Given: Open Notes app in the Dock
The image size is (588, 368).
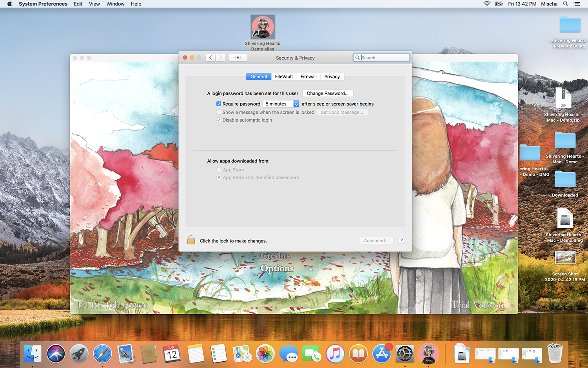Looking at the screenshot, I should pyautogui.click(x=196, y=354).
